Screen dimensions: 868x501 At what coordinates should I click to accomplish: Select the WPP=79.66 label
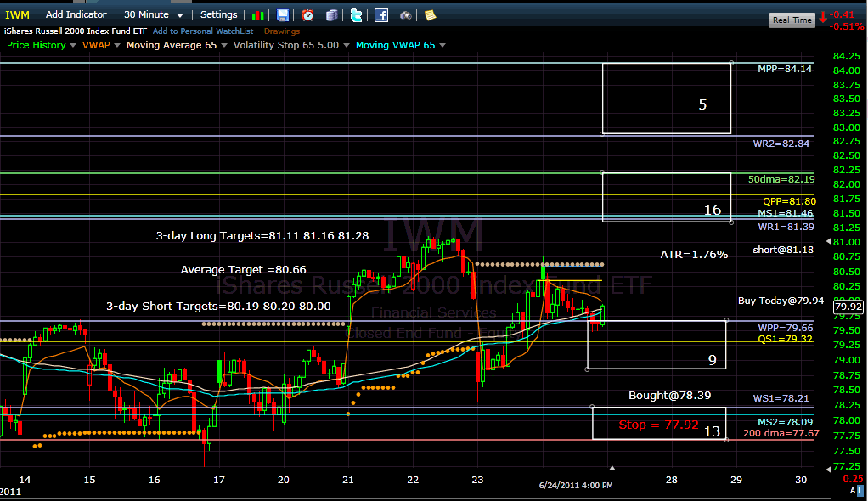(x=785, y=329)
